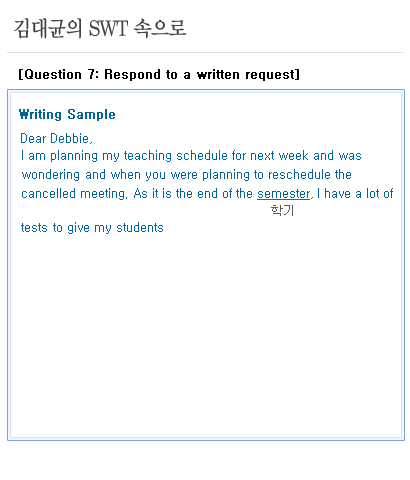Click the word "wondering" in the second line

51,175
